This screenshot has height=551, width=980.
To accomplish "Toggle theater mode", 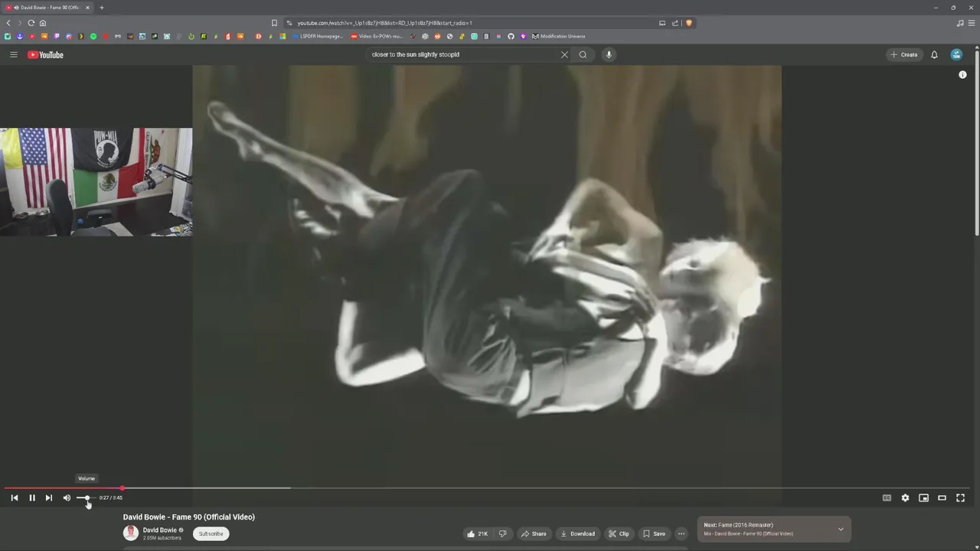I will click(942, 497).
